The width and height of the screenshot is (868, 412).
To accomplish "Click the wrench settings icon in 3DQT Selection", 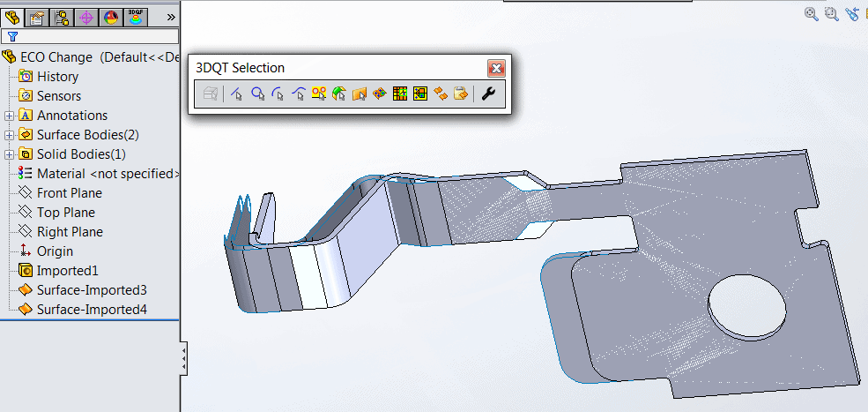I will [x=487, y=94].
